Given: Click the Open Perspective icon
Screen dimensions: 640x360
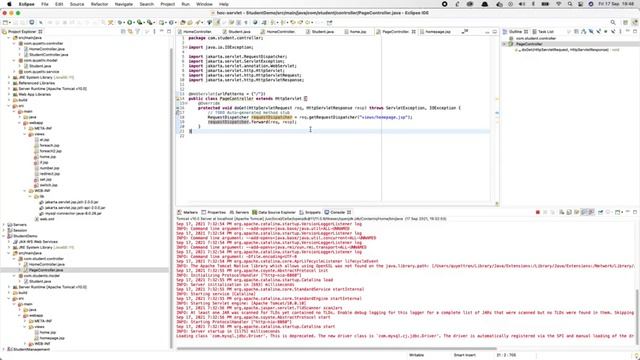Looking at the screenshot, I should 625,22.
